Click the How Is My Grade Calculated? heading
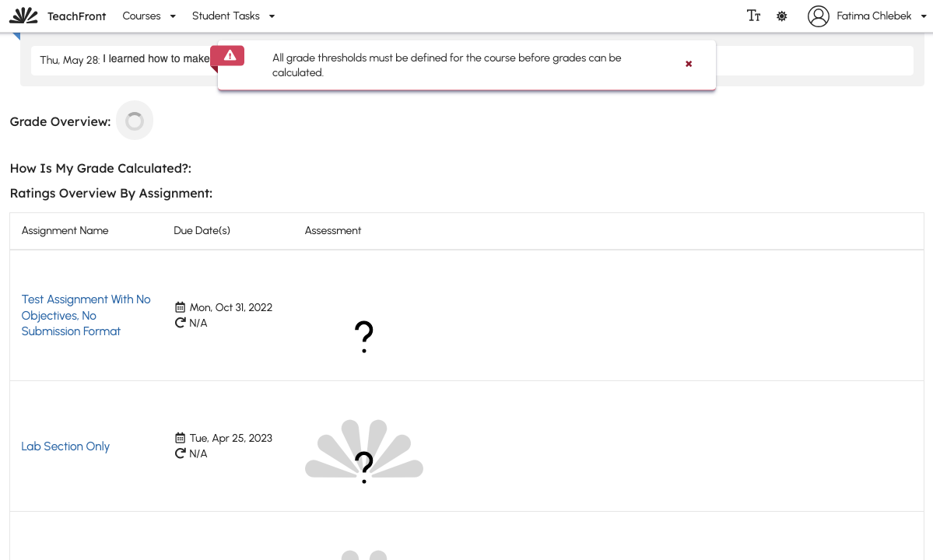Image resolution: width=933 pixels, height=560 pixels. 100,168
